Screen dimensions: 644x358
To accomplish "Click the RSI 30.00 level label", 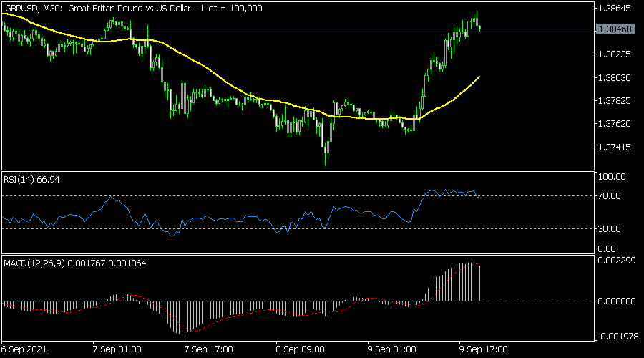I will [x=610, y=229].
